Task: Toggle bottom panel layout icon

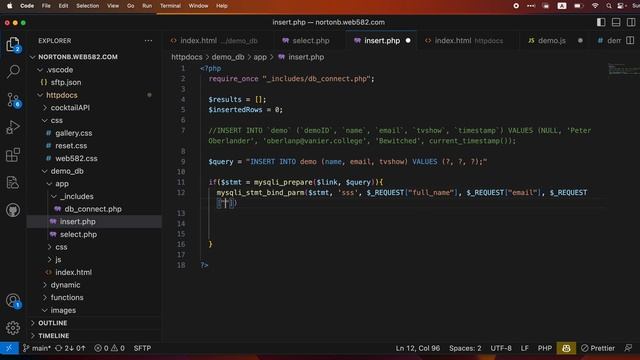Action: coord(616,22)
